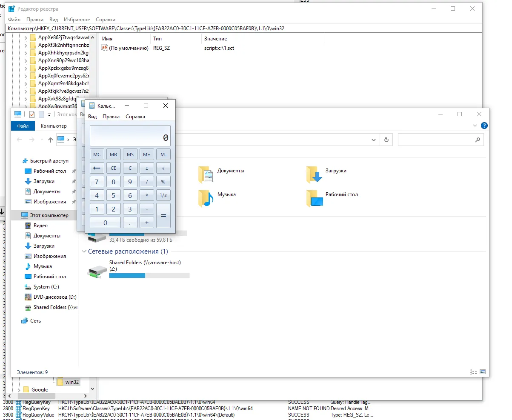
Task: Open Избранное menu in Registry Editor
Action: point(77,20)
